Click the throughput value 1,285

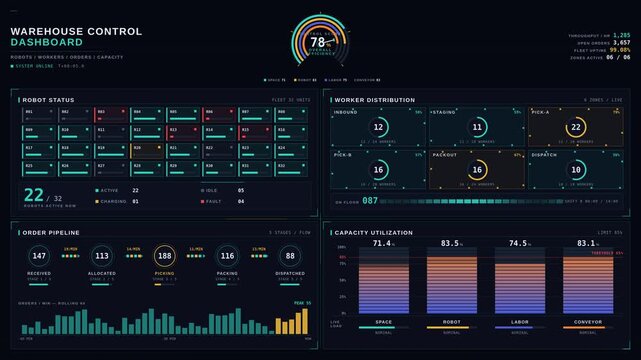coord(621,36)
